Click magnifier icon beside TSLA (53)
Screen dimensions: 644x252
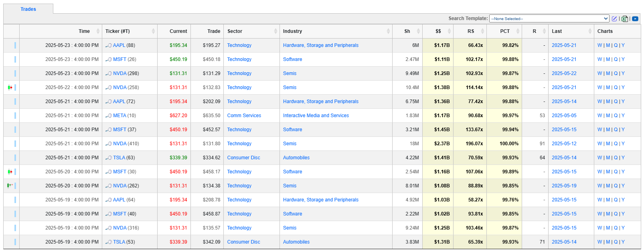point(109,242)
